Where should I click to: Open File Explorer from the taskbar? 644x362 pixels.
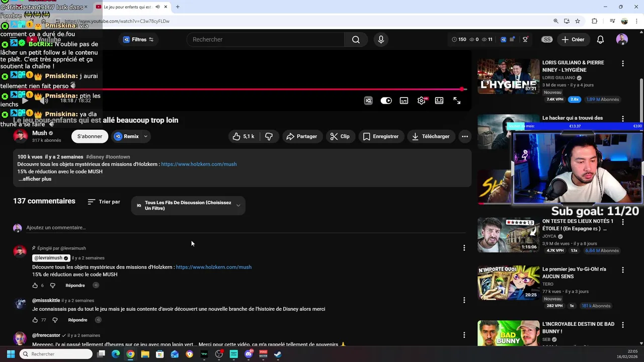[x=145, y=354]
